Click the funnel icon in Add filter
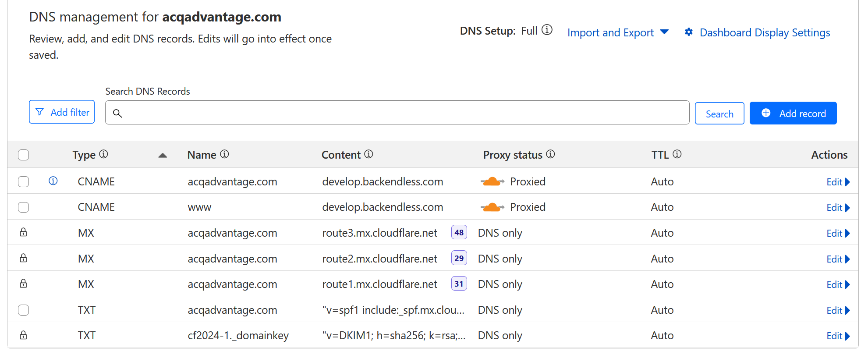868x355 pixels. (x=39, y=112)
